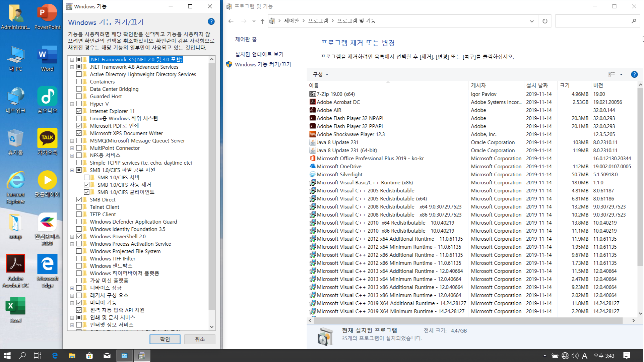
Task: Check the TFTP Client checkbox
Action: coord(79,214)
